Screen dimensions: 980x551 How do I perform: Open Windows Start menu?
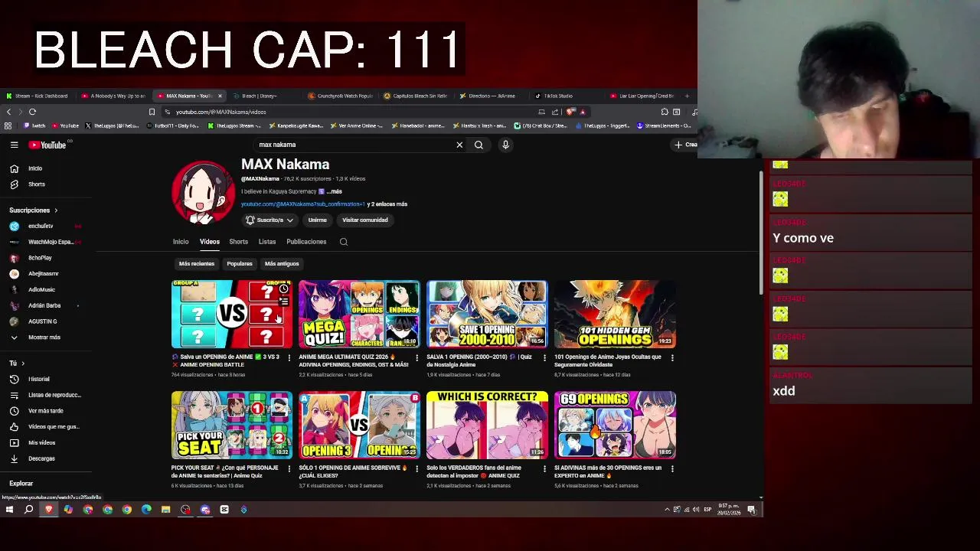coord(9,510)
